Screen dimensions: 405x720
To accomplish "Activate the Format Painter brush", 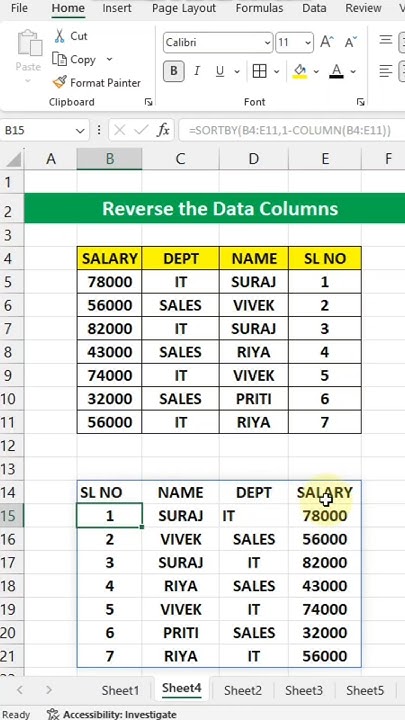I will 60,83.
